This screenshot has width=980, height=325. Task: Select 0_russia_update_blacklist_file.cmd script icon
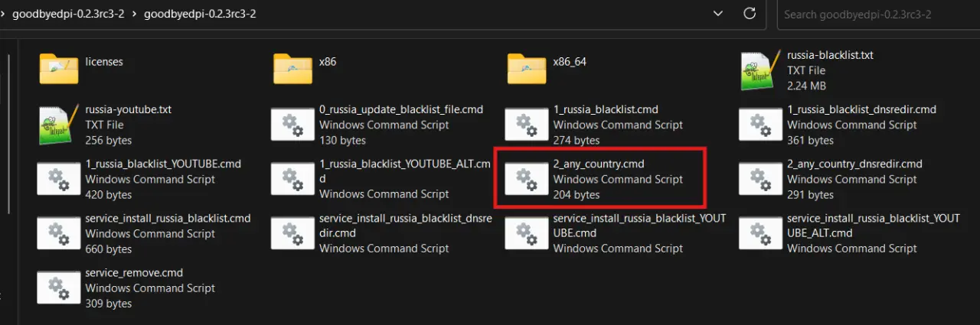tap(292, 125)
